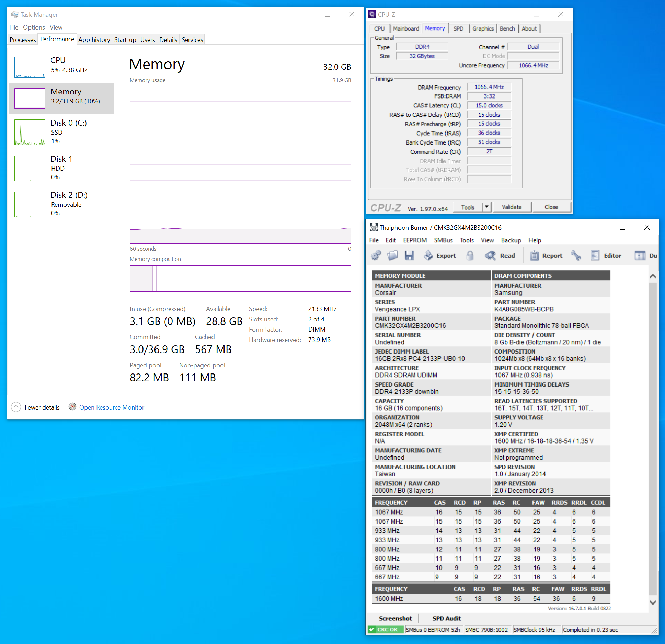Open the SPD tab in CPU-Z
Screen dimensions: 665x644
pyautogui.click(x=458, y=28)
